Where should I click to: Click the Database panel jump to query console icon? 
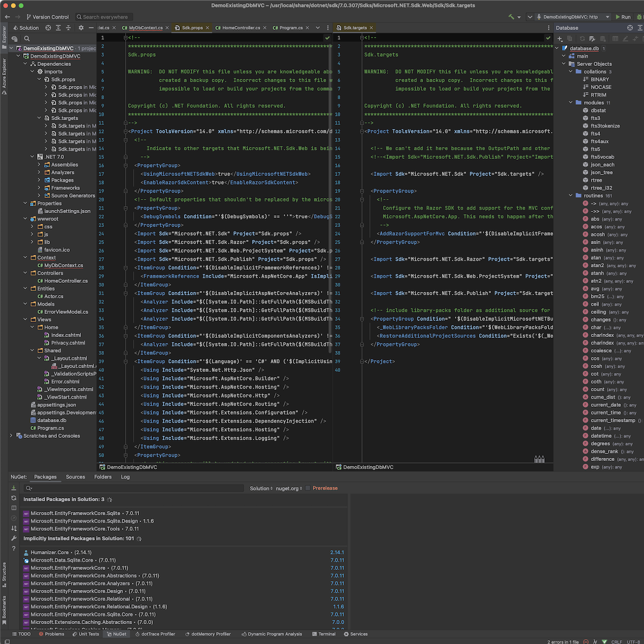point(592,39)
